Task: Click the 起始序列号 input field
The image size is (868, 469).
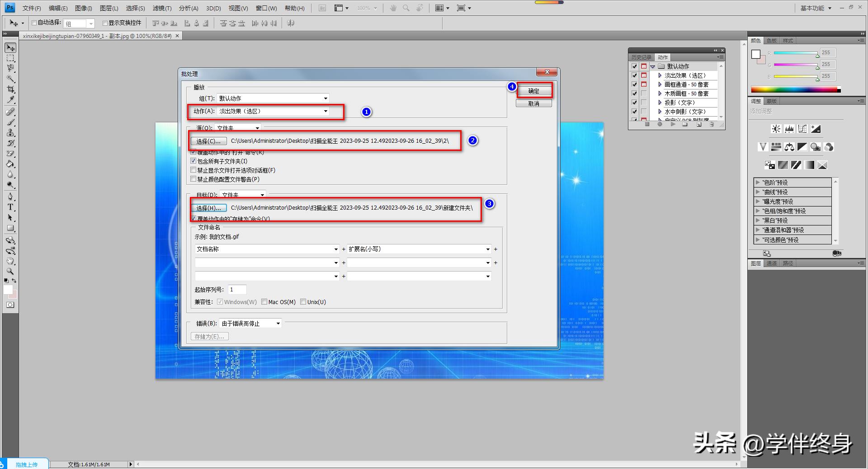Action: point(237,289)
